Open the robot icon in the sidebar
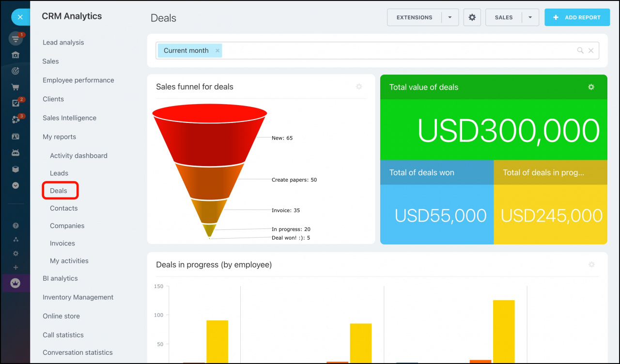The image size is (620, 364). (15, 152)
